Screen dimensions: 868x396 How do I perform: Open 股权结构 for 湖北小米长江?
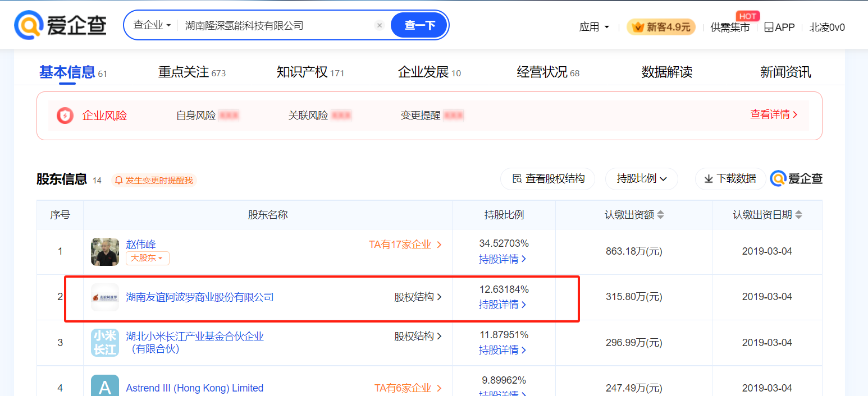(x=418, y=336)
